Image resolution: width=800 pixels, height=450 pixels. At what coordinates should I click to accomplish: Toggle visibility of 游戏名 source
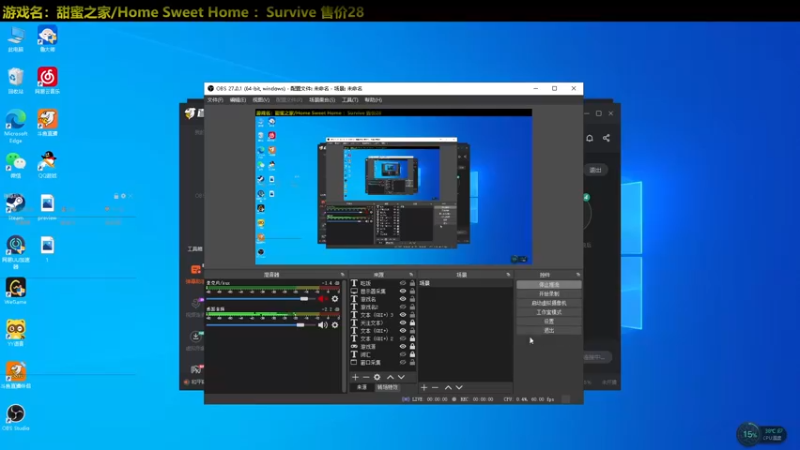point(403,299)
